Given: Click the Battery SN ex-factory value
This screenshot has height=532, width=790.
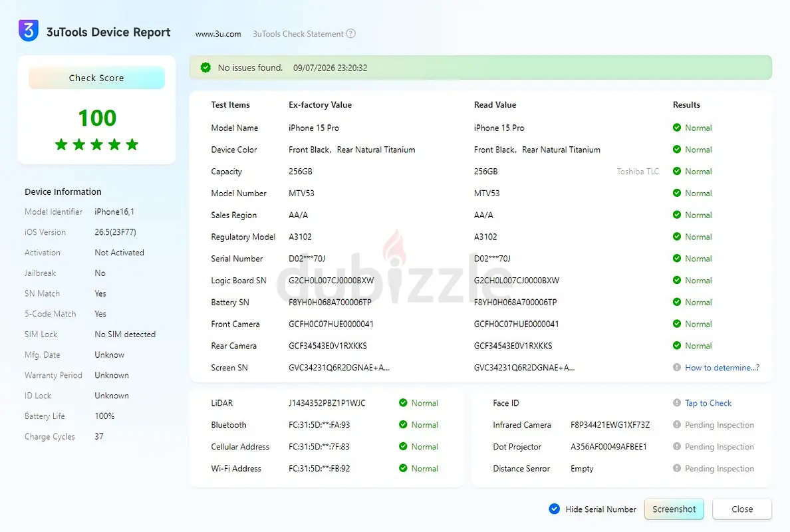Looking at the screenshot, I should point(330,303).
